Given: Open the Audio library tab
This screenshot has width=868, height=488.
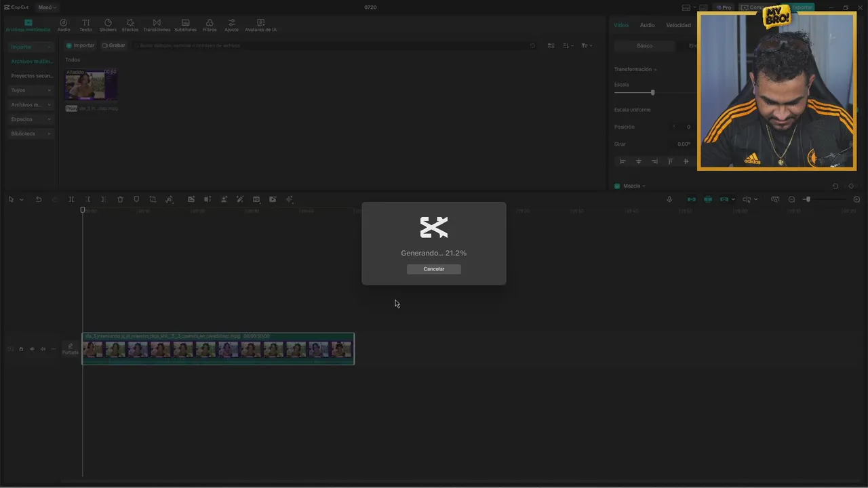Looking at the screenshot, I should coord(64,26).
